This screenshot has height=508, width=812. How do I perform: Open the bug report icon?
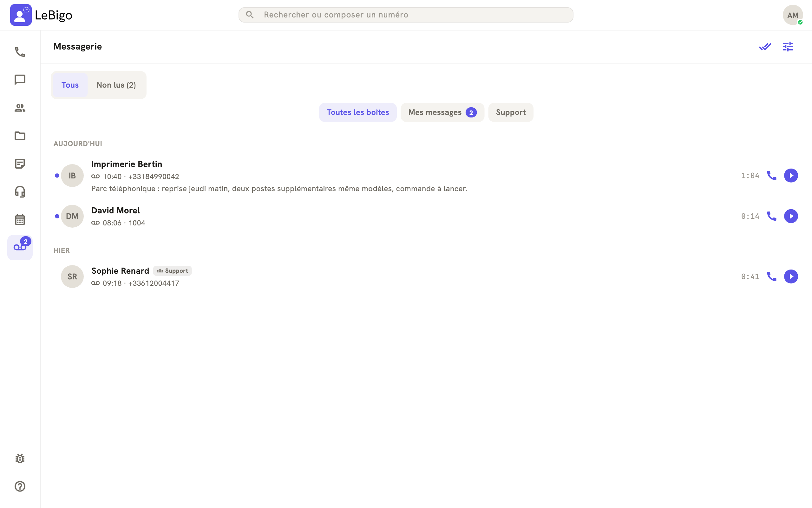click(x=20, y=458)
